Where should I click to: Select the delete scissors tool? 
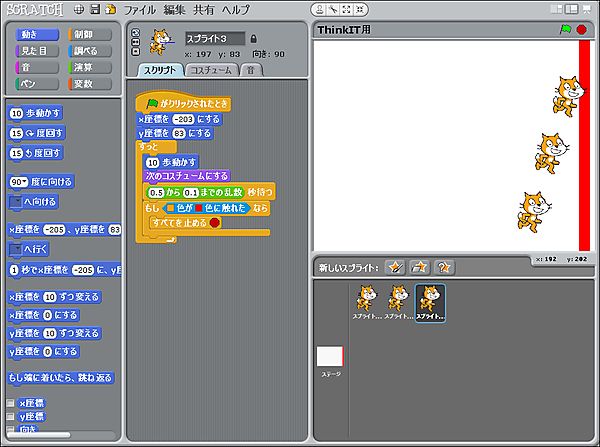coord(333,10)
